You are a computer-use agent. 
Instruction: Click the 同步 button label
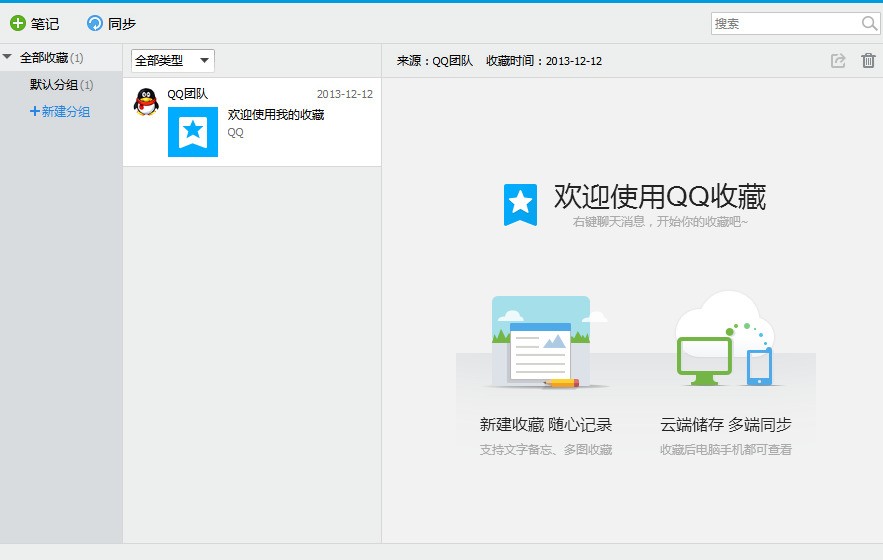pos(122,24)
